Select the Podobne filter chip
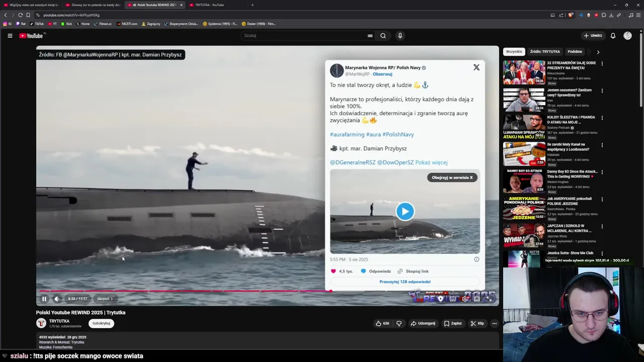This screenshot has height=362, width=644. click(x=575, y=52)
